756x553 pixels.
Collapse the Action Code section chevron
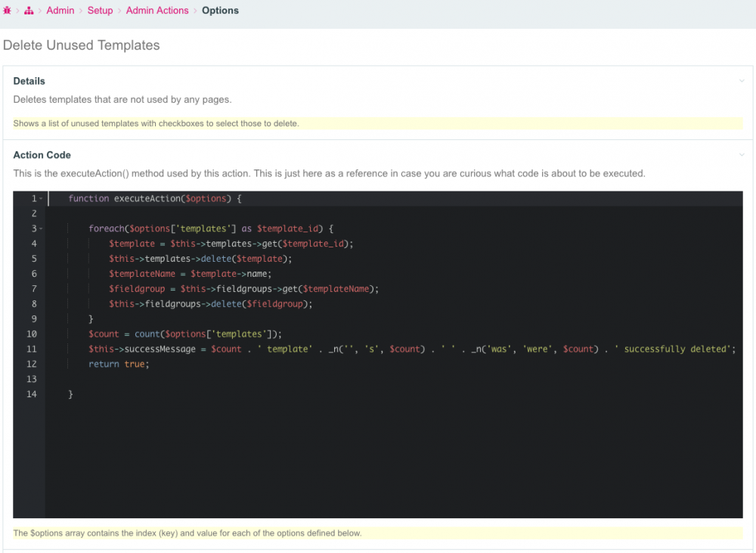(x=742, y=155)
